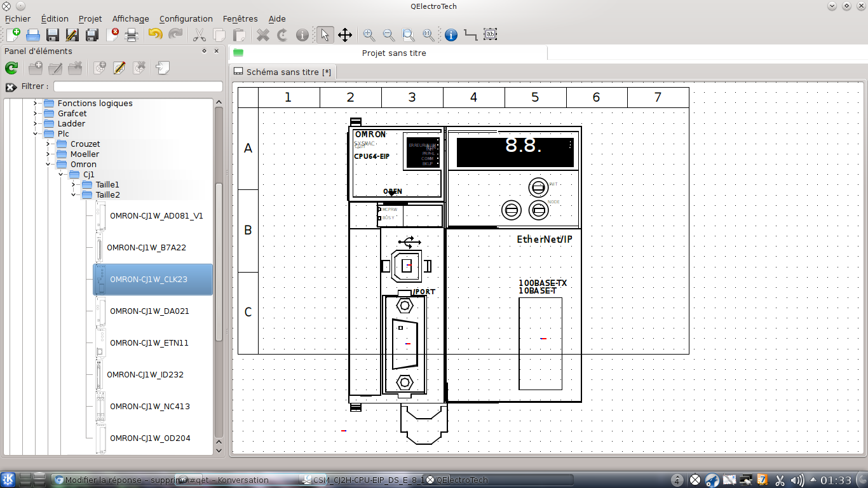
Task: Reset the zoom to 1:1
Action: point(428,35)
